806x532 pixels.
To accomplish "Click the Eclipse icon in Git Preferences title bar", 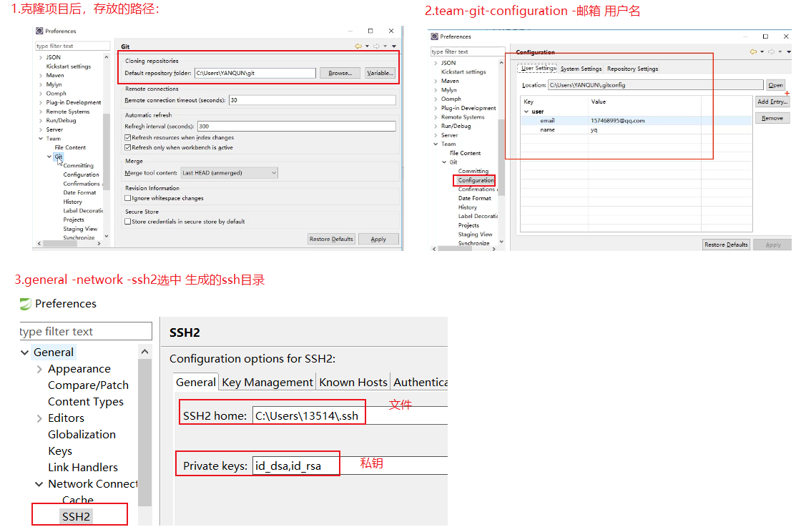I will click(x=39, y=31).
